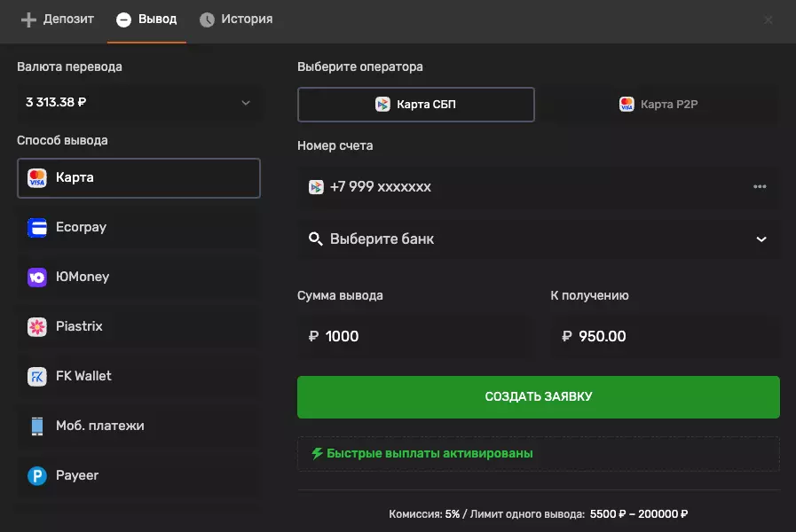This screenshot has width=796, height=532.
Task: Select the Ecorpay payment method icon
Action: tap(37, 227)
